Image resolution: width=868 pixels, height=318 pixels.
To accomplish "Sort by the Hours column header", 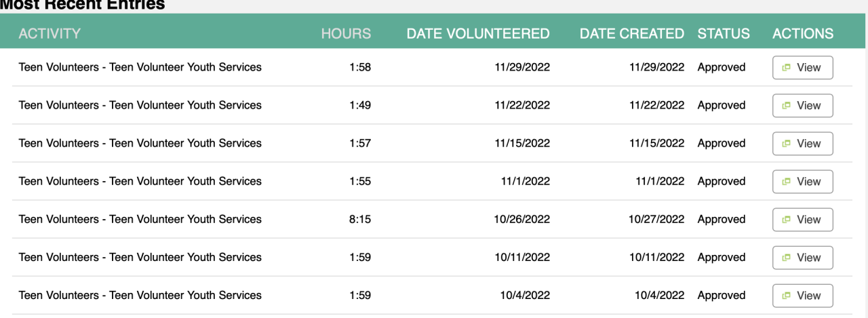I will point(346,33).
